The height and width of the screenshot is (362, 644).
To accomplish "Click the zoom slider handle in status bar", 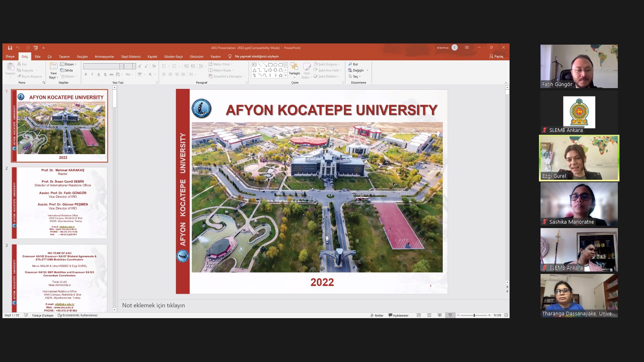I will [x=474, y=315].
